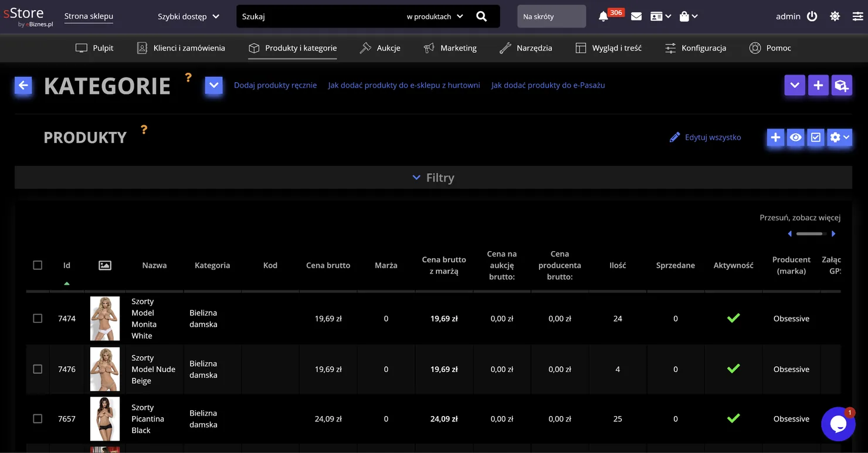Click the Strona sklepu link

tap(89, 16)
